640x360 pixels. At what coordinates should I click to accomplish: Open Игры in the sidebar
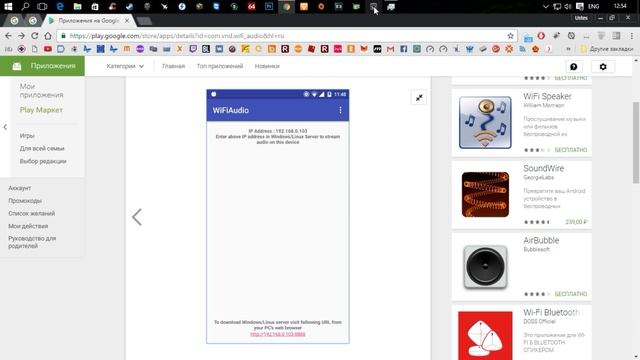[x=27, y=136]
